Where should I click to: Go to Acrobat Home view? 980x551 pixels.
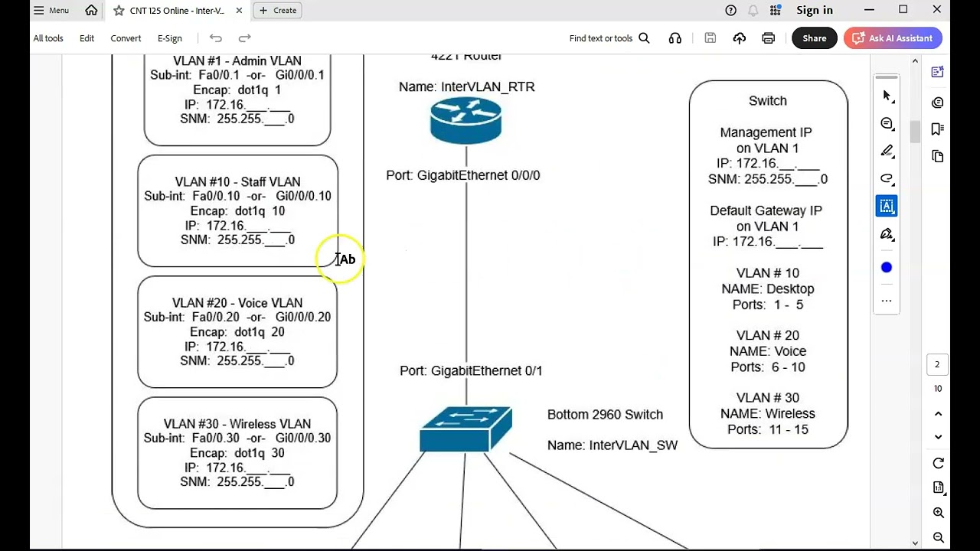point(91,11)
